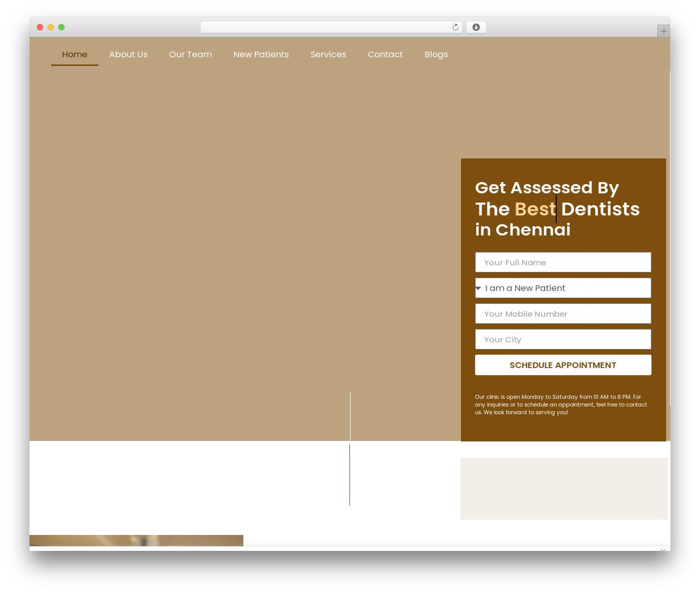Open Our Team page
700x593 pixels.
pyautogui.click(x=190, y=55)
